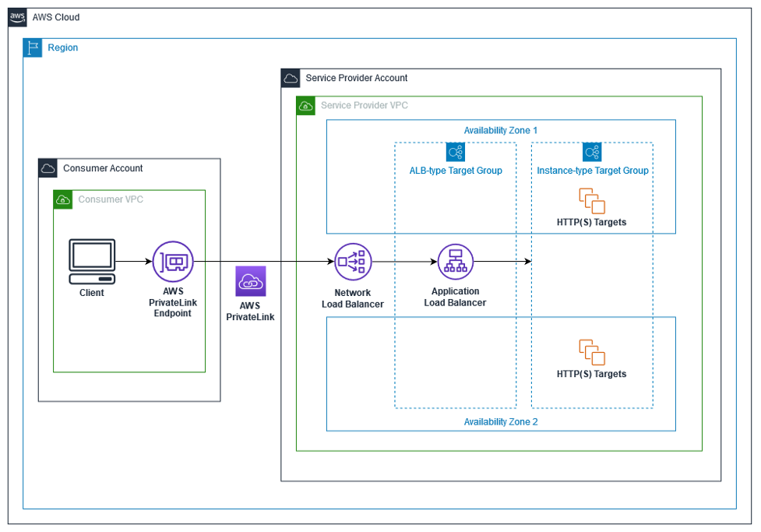
Task: Click the HTTP(S) Targets icon in Availability Zone 2
Action: (593, 352)
